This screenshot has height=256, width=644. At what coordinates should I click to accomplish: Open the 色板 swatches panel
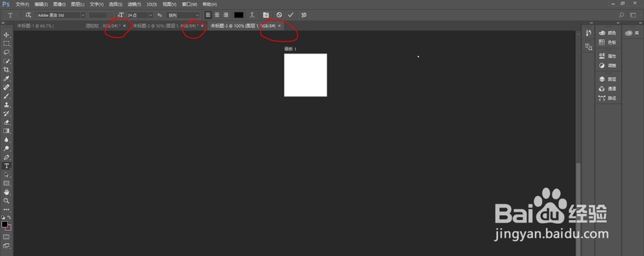[608, 43]
